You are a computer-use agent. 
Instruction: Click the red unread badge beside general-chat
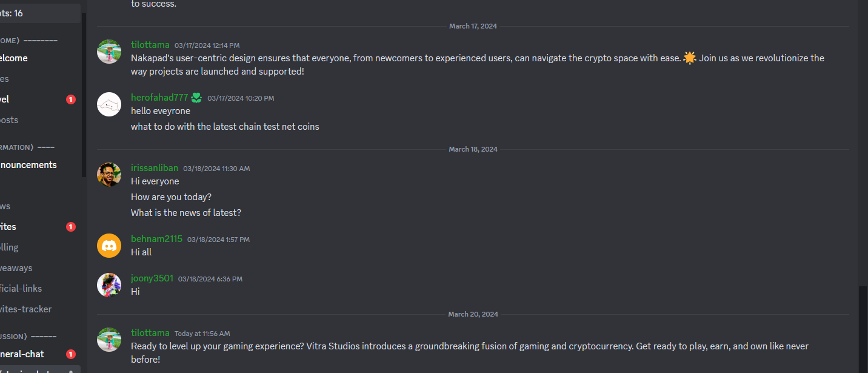pos(71,354)
